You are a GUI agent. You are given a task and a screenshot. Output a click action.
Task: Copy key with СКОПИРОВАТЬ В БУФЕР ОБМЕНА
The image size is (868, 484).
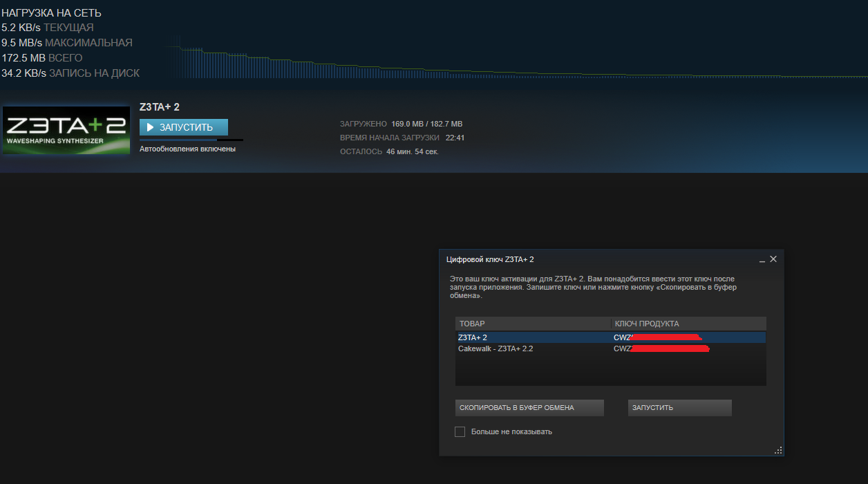[529, 408]
